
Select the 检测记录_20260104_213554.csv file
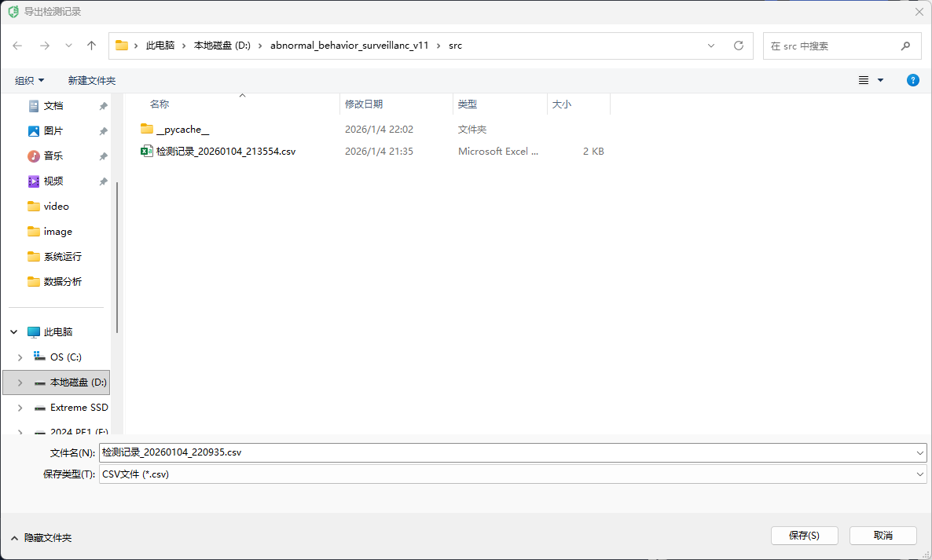pyautogui.click(x=226, y=151)
